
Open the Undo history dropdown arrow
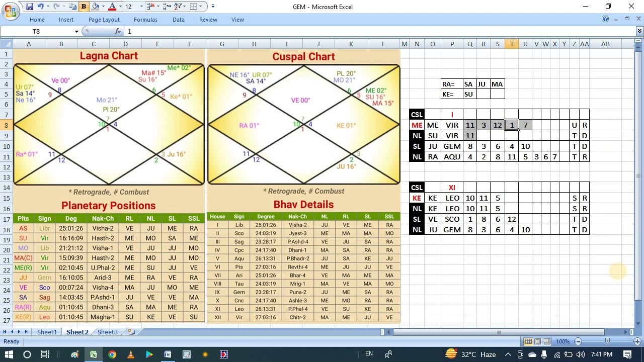pyautogui.click(x=47, y=7)
